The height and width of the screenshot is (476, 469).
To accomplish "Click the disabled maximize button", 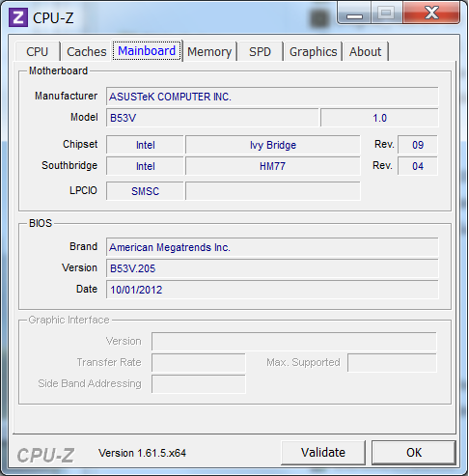I will (387, 14).
